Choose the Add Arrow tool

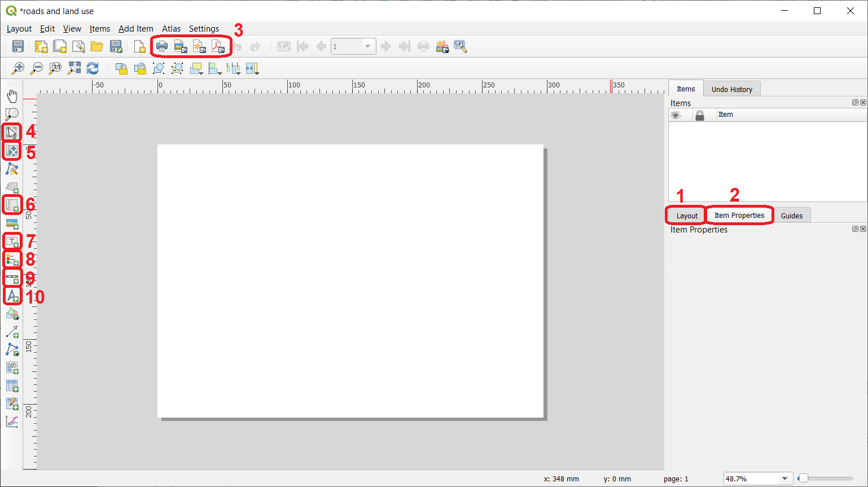(x=12, y=332)
